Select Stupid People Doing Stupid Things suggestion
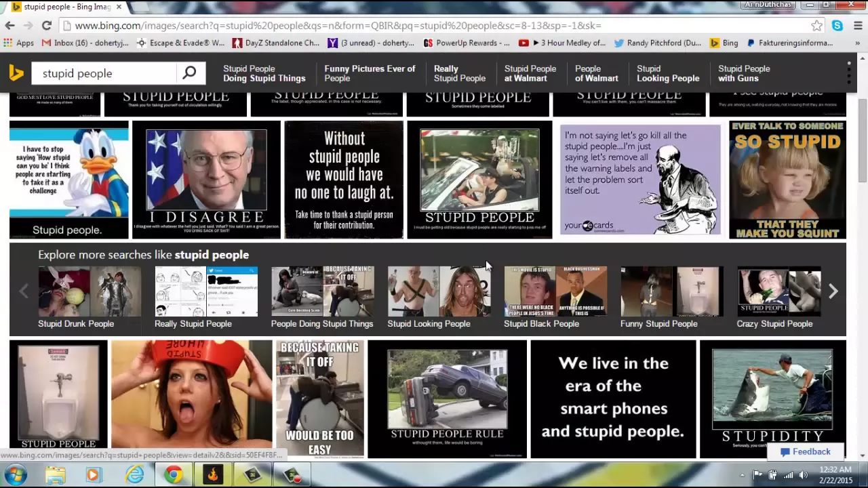Image resolution: width=868 pixels, height=488 pixels. click(x=264, y=73)
